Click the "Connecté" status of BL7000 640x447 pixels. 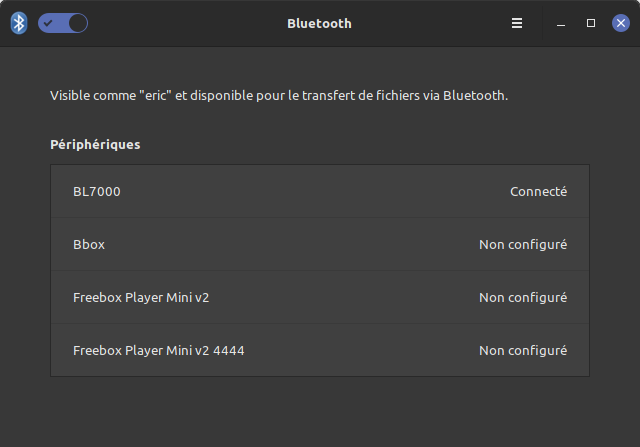pyautogui.click(x=538, y=191)
